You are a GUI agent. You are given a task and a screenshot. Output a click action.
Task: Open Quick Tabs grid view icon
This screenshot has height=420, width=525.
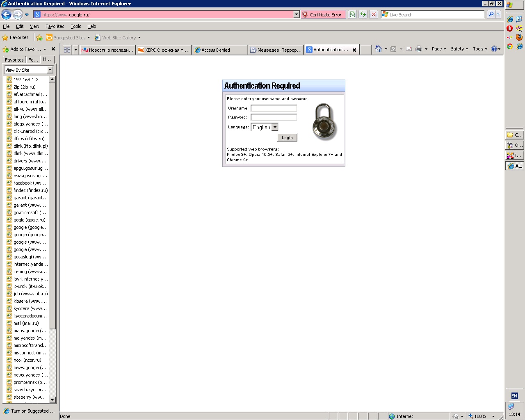67,50
